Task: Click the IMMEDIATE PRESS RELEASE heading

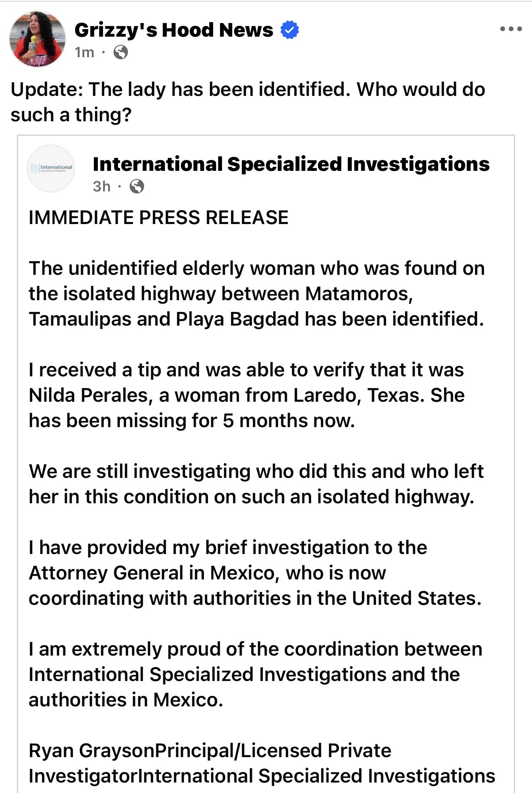Action: [158, 218]
